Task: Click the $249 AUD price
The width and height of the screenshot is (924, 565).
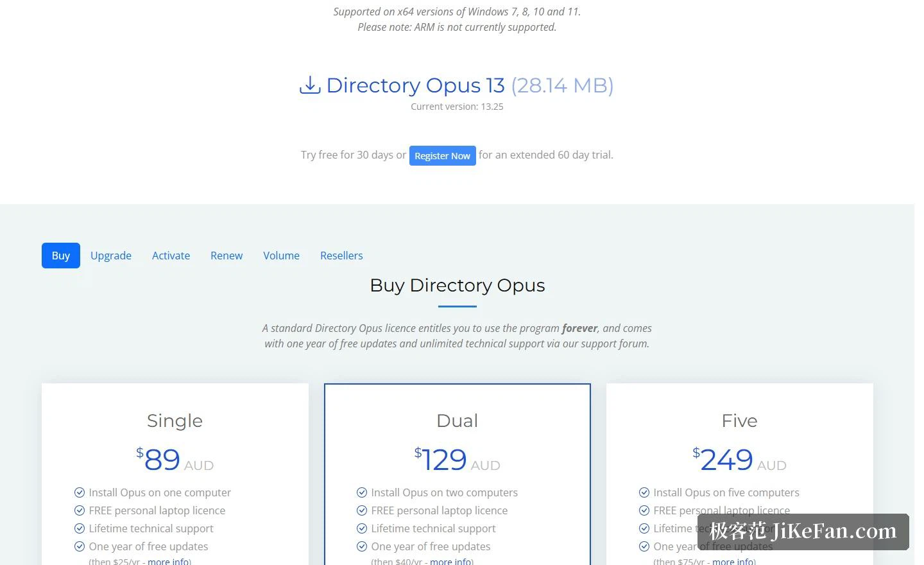Action: pyautogui.click(x=740, y=460)
